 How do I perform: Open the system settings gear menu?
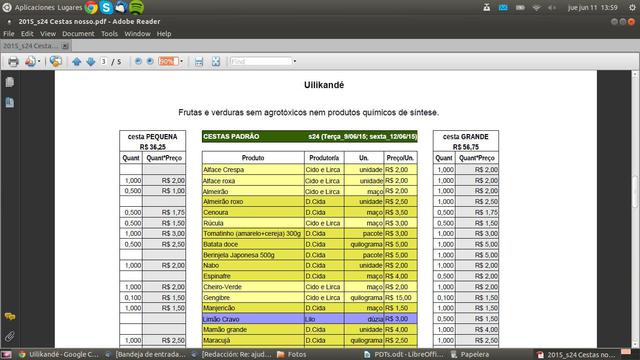pos(632,7)
